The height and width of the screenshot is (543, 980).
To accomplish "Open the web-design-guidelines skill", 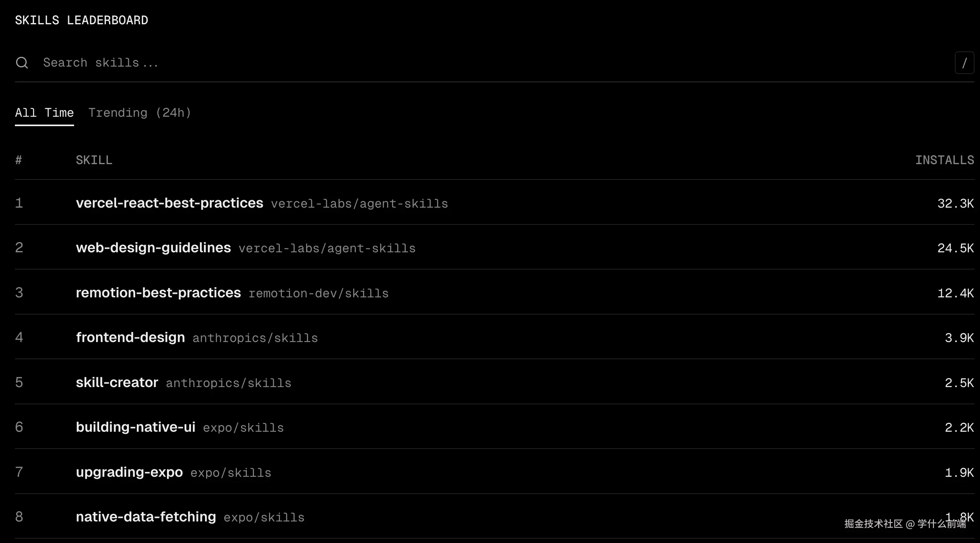I will coord(153,248).
